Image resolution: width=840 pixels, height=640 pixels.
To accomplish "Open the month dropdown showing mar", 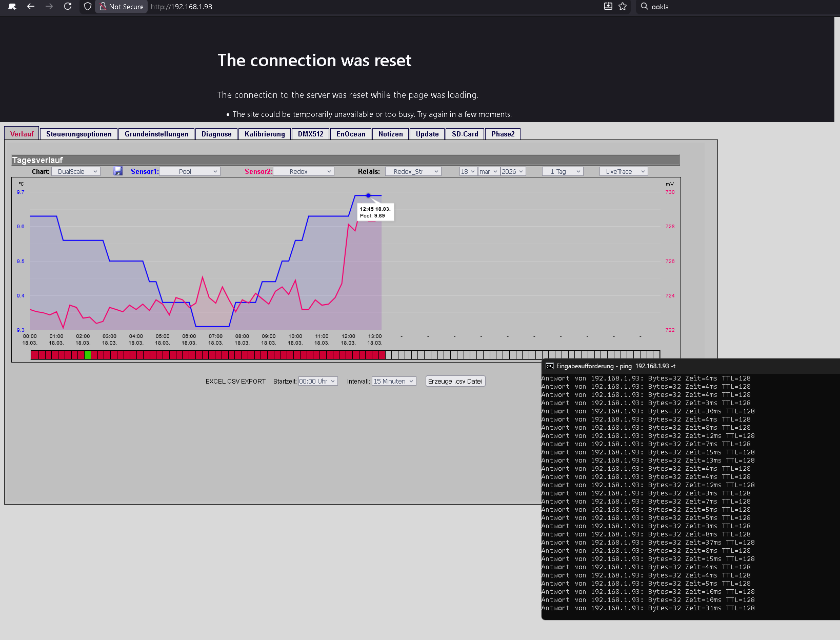I will point(489,171).
